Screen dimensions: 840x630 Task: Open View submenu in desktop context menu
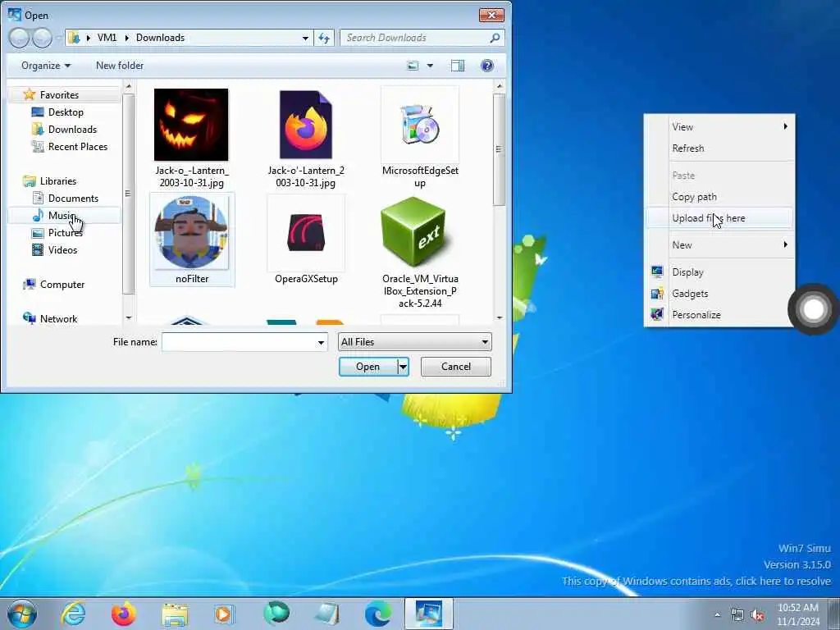719,127
